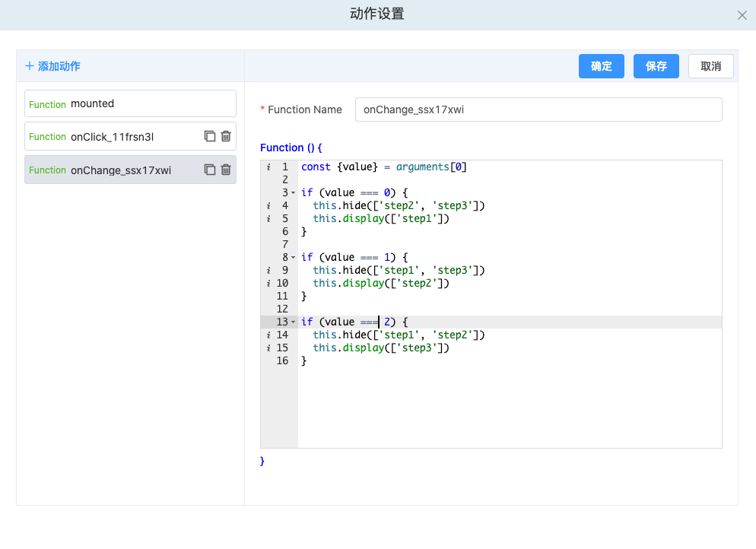Cancel with the 取消 button
The height and width of the screenshot is (549, 756).
click(710, 66)
